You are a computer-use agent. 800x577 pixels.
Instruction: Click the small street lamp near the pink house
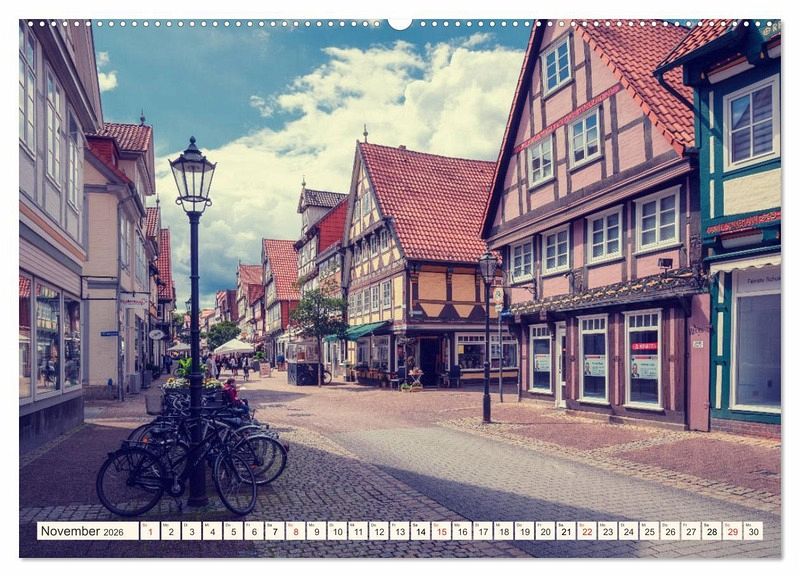click(487, 267)
